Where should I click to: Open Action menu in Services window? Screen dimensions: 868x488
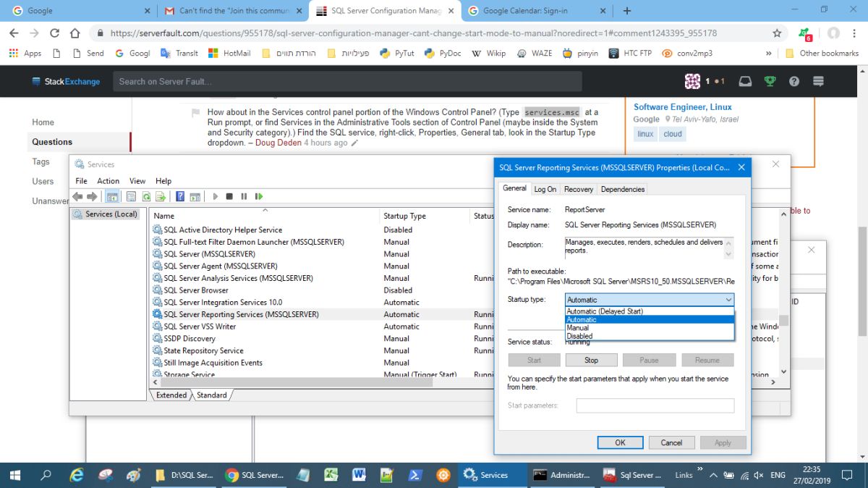click(109, 181)
